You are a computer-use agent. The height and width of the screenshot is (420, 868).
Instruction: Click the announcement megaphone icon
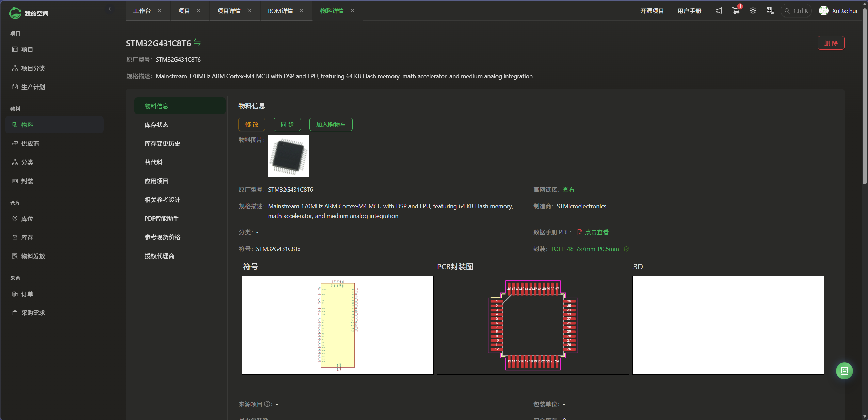[718, 11]
